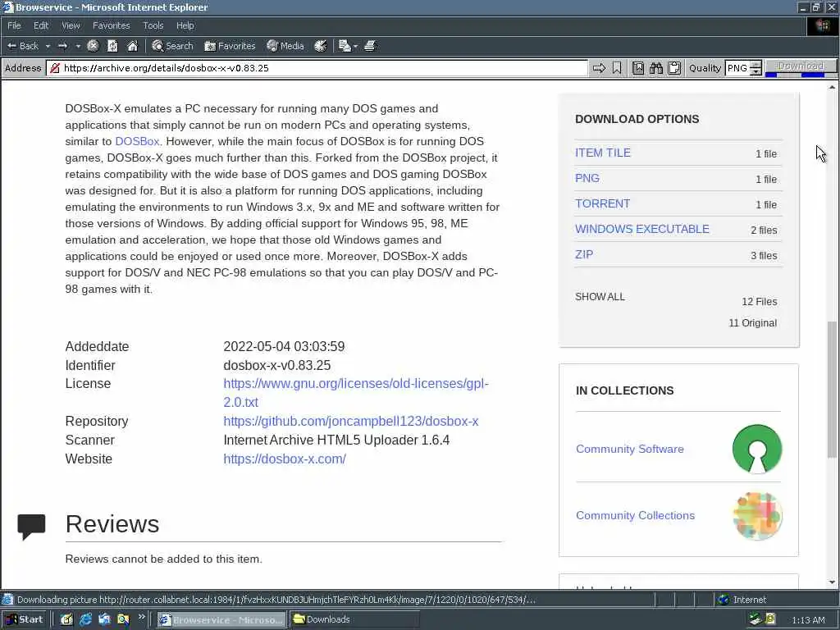Open the File menu
Screen dimensions: 840x630
coord(14,25)
